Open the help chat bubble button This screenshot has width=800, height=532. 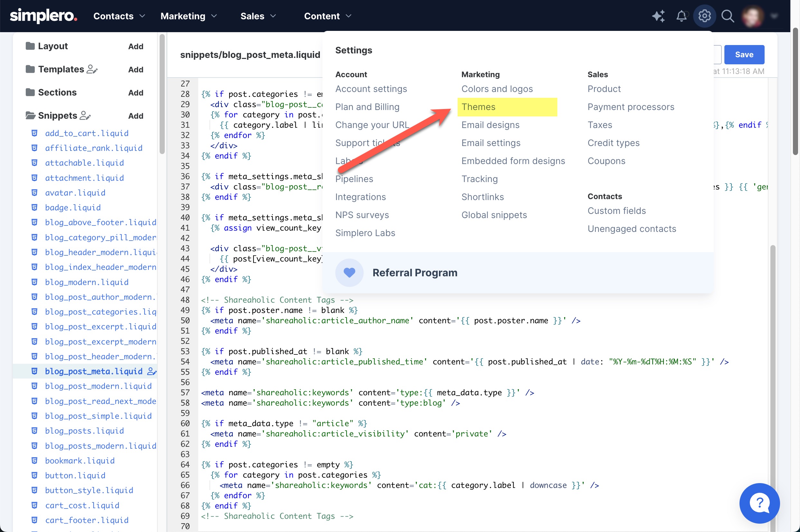[759, 503]
